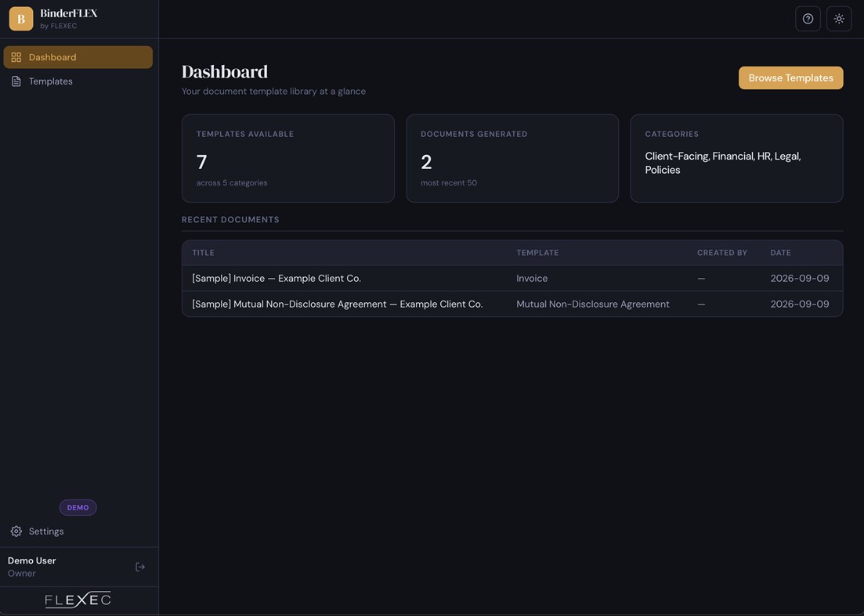Open "[Sample] Mutual Non-Disclosure Agreement — Example Client Co."
The height and width of the screenshot is (616, 864).
(x=338, y=304)
